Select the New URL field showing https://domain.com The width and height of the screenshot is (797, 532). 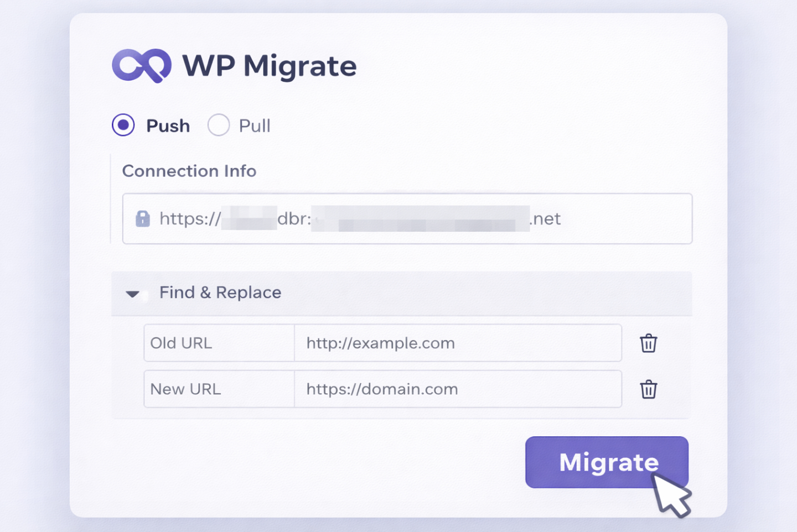click(x=458, y=389)
